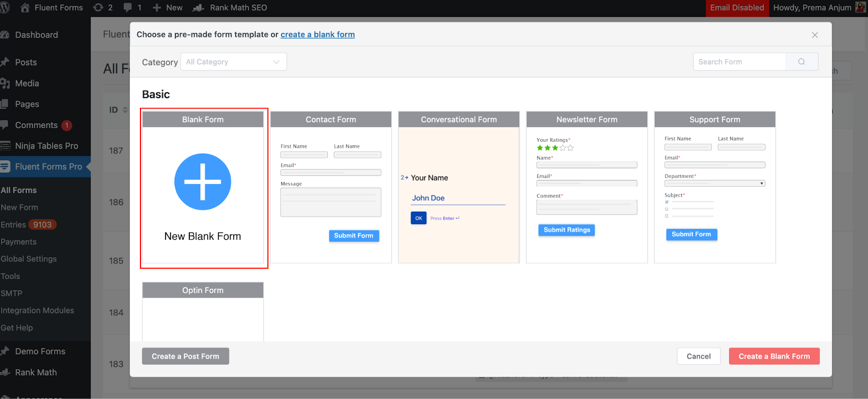Screen dimensions: 868x399
Task: Click the Create a Post Form button
Action: (186, 356)
